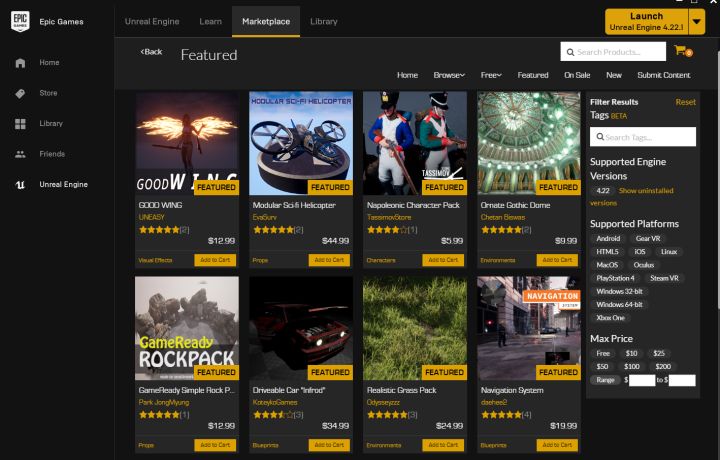Open the seller link TassimovStore

(389, 218)
